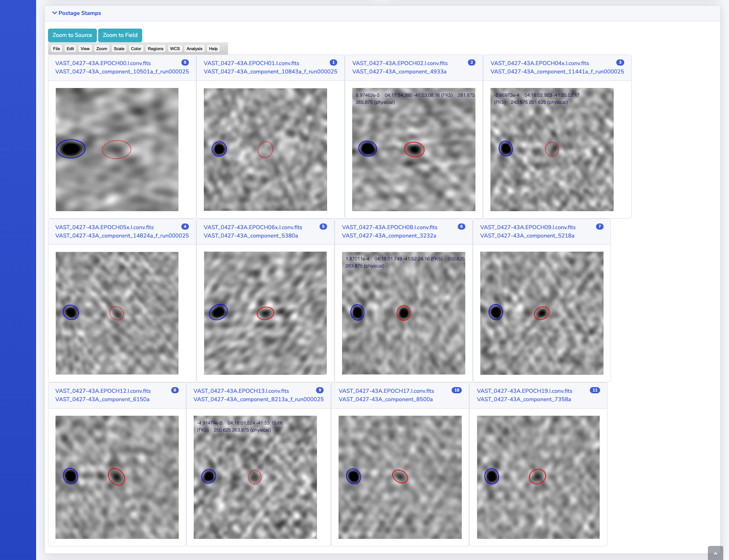
Task: Click the VAST_0427-43A.EPOCH08.I.conv.fits title
Action: pos(390,227)
